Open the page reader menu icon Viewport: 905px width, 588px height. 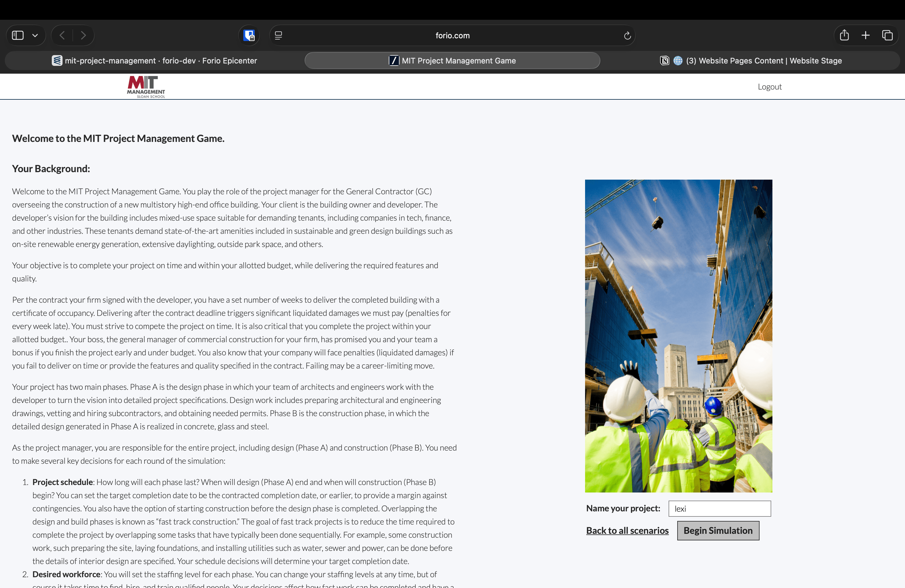[278, 35]
